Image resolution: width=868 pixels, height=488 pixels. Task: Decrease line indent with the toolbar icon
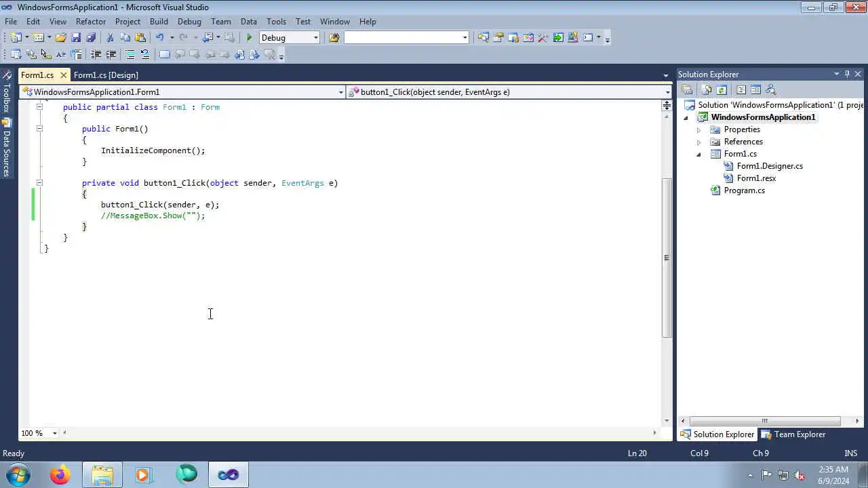coord(96,54)
